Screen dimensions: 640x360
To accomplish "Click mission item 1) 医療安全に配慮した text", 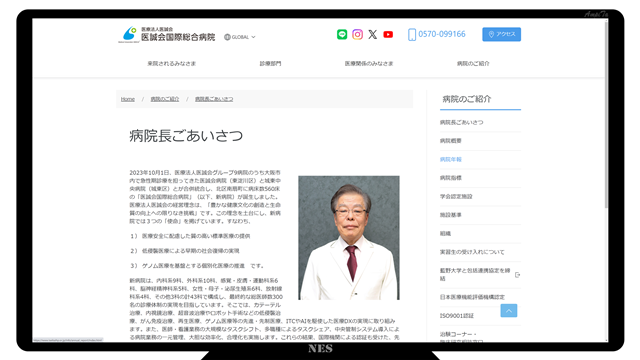I will pyautogui.click(x=190, y=236).
